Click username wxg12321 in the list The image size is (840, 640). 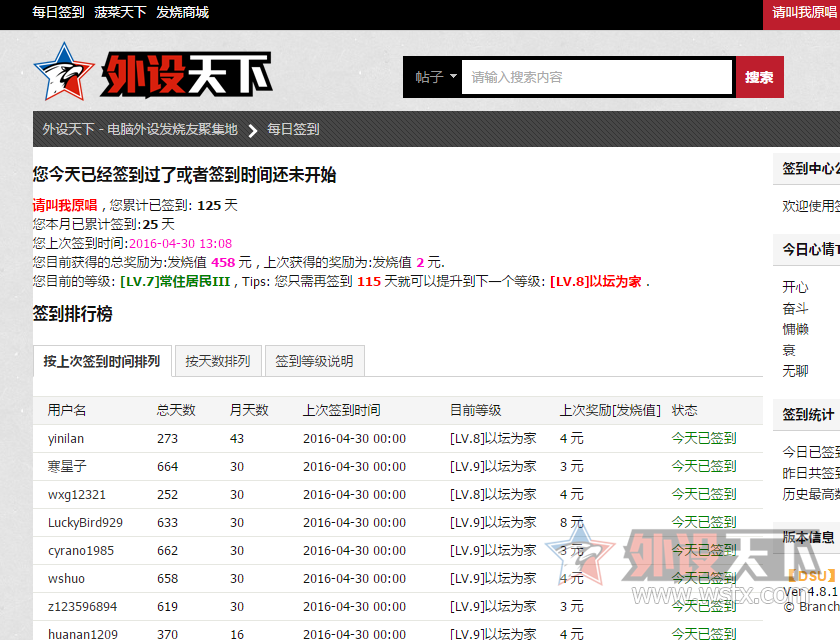tap(77, 494)
